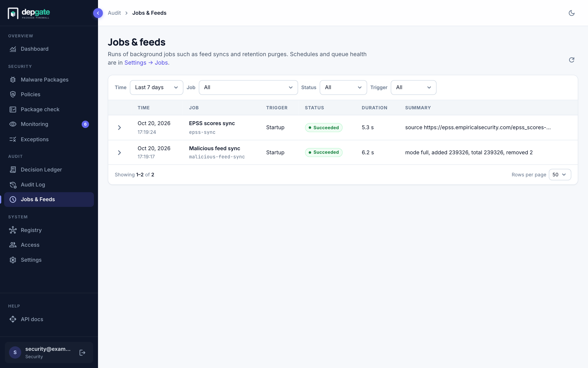Click Succeeded status for EPSS scores sync

324,128
